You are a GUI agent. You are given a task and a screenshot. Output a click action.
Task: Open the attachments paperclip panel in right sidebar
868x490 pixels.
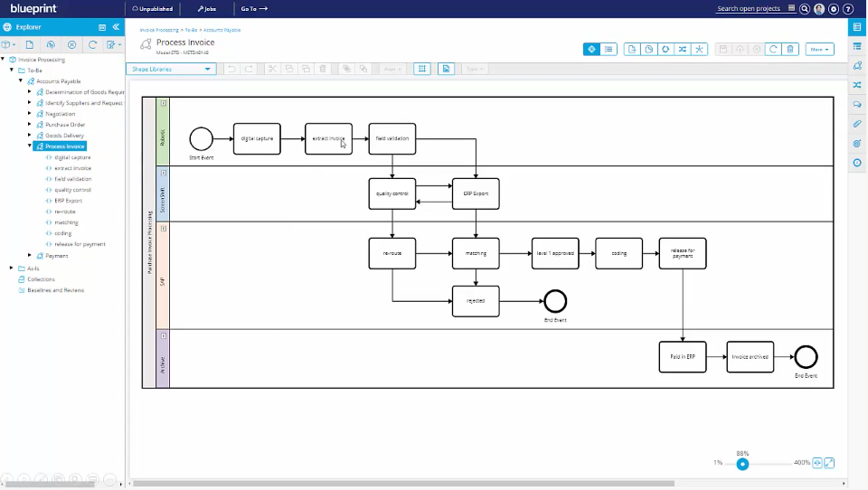click(x=857, y=124)
